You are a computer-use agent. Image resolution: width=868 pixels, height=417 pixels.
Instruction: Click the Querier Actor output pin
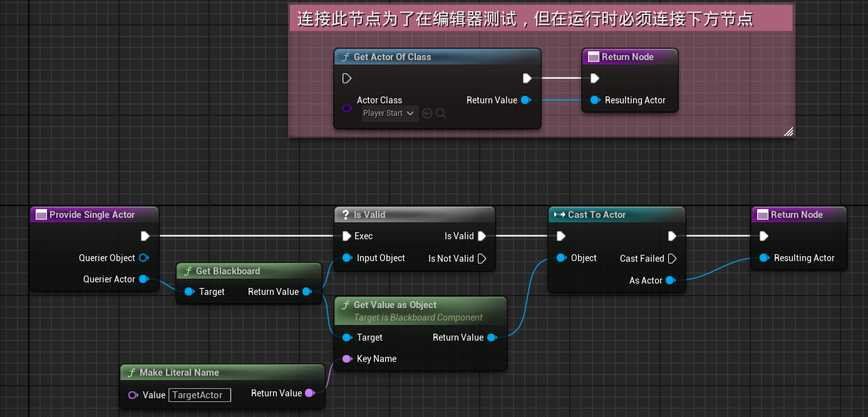tap(143, 279)
